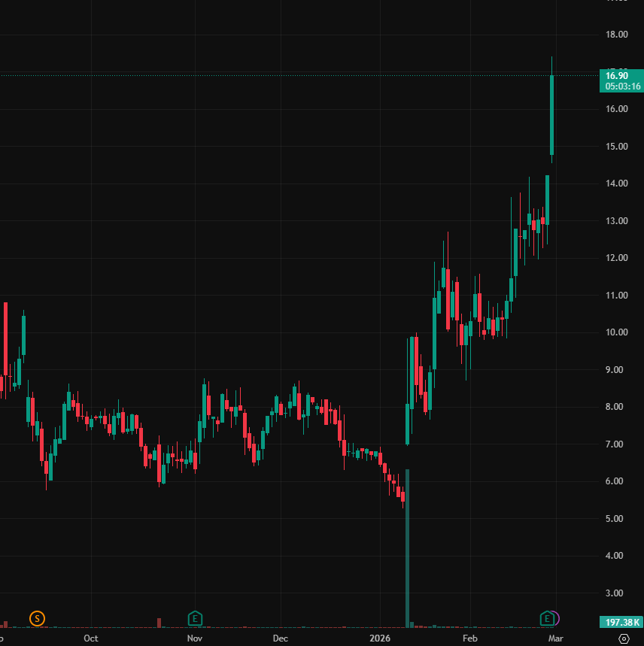Open the November earnings E marker
Viewport: 644px width, 646px height.
(x=195, y=618)
